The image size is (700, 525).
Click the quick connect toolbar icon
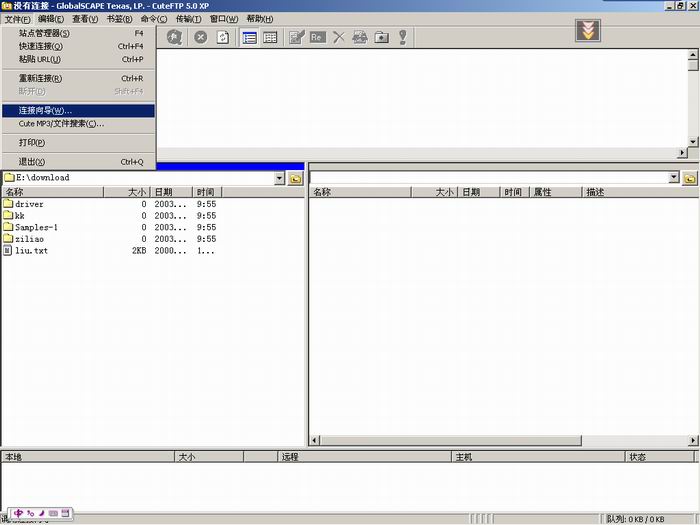(174, 38)
